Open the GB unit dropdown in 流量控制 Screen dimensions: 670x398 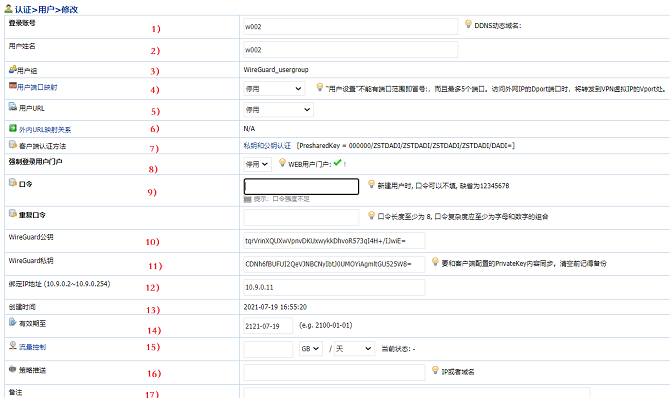coord(311,349)
